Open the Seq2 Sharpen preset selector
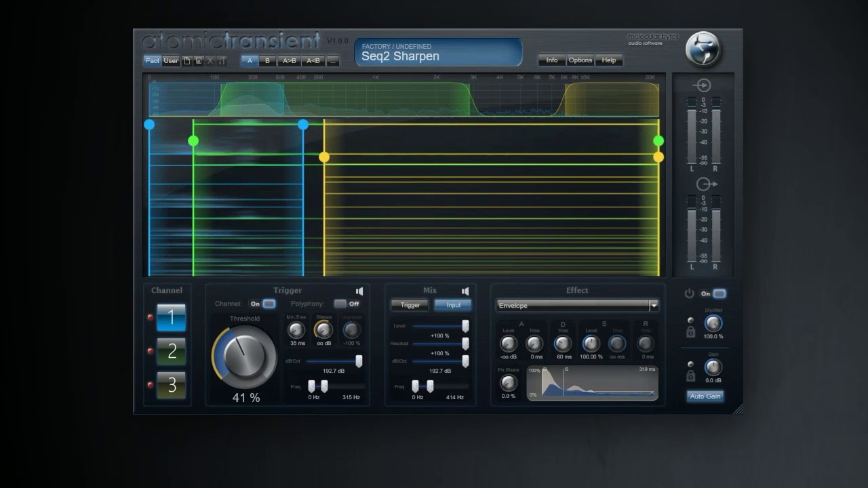Image resolution: width=868 pixels, height=488 pixels. [438, 52]
